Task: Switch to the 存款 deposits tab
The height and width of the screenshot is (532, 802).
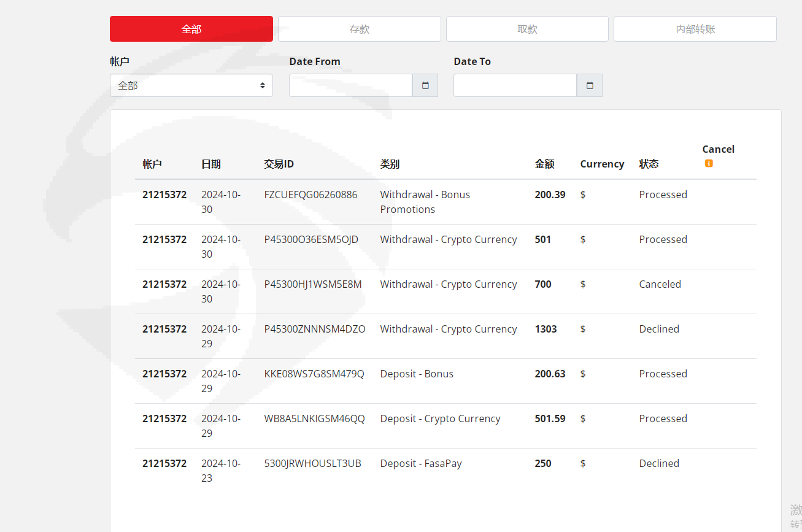Action: tap(360, 29)
